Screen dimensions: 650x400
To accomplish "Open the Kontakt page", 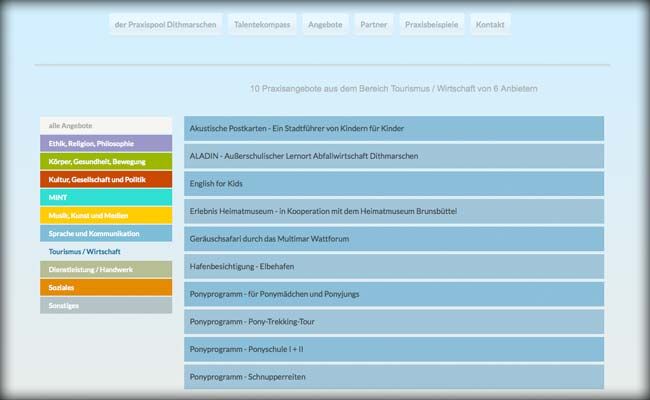I will [x=490, y=24].
